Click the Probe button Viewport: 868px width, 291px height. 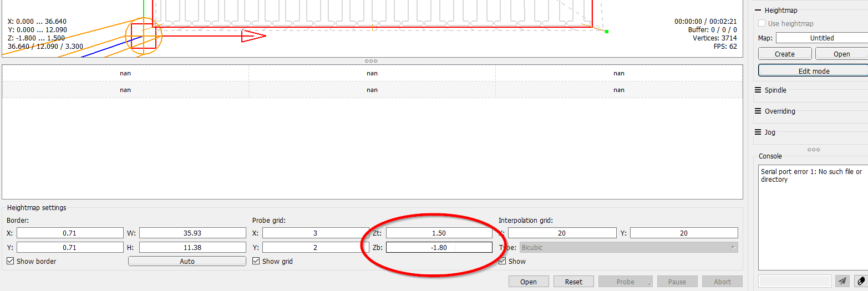pyautogui.click(x=625, y=282)
